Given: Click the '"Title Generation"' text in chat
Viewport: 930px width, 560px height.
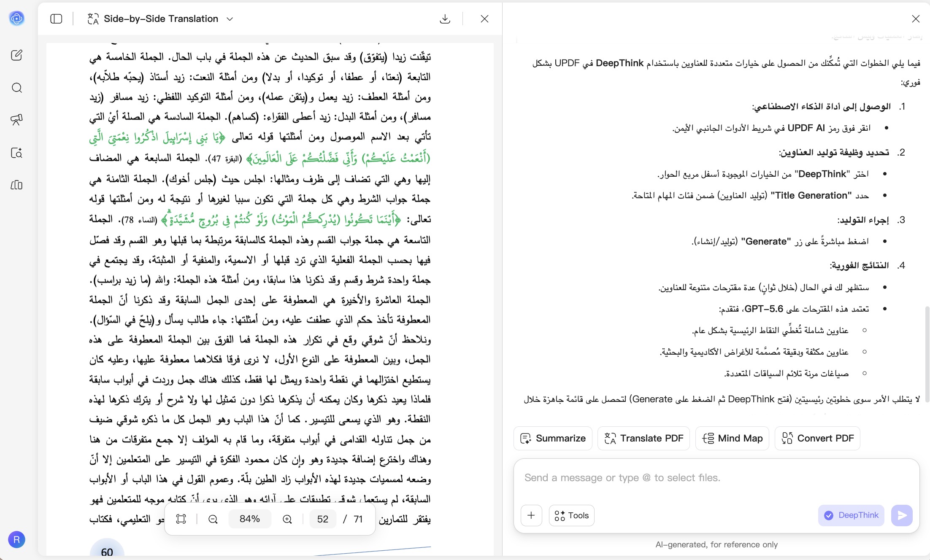Looking at the screenshot, I should 811,195.
